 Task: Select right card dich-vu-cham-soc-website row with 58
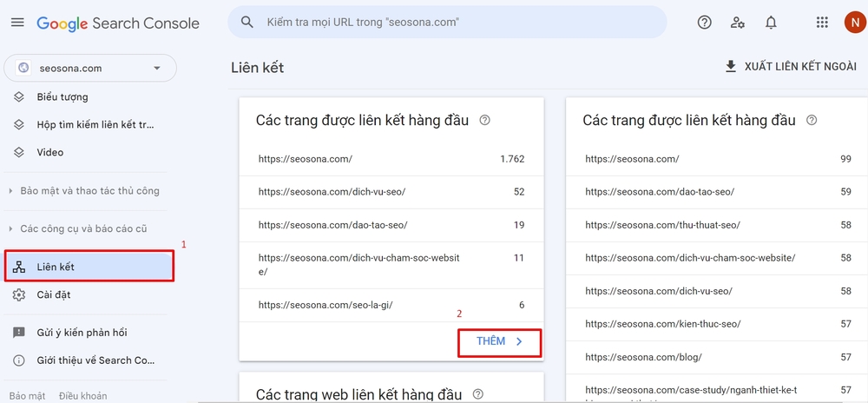717,258
